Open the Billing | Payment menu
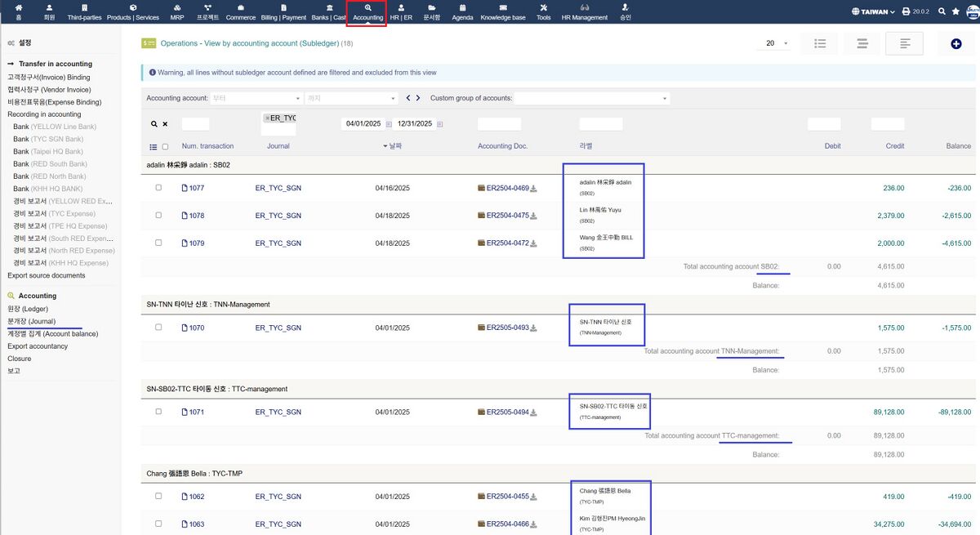This screenshot has height=535, width=980. [x=283, y=11]
